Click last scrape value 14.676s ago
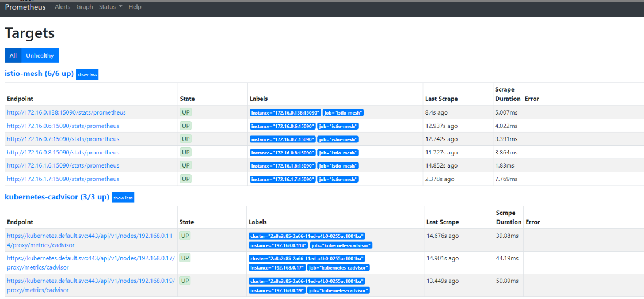Viewport: 644px width, 299px height. click(x=443, y=236)
